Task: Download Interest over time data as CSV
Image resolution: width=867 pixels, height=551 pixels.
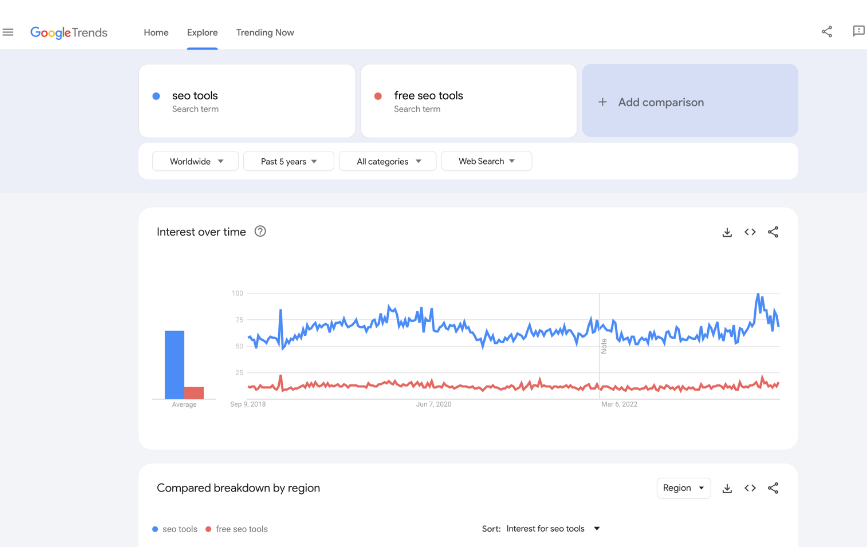Action: 727,232
